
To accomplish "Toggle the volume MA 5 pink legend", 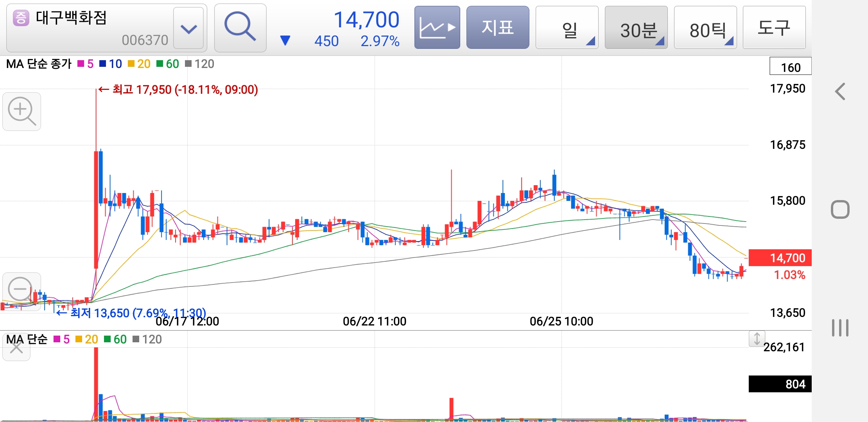I will tap(62, 339).
